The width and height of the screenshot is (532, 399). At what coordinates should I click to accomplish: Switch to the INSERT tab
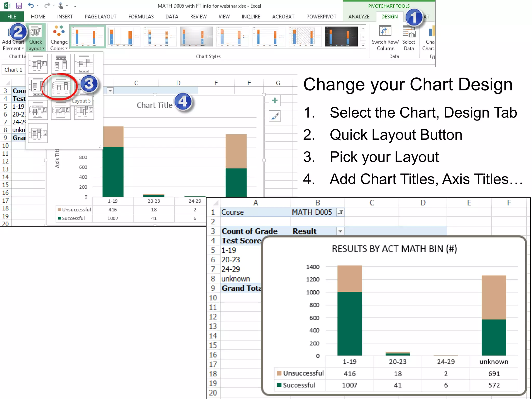pos(65,17)
